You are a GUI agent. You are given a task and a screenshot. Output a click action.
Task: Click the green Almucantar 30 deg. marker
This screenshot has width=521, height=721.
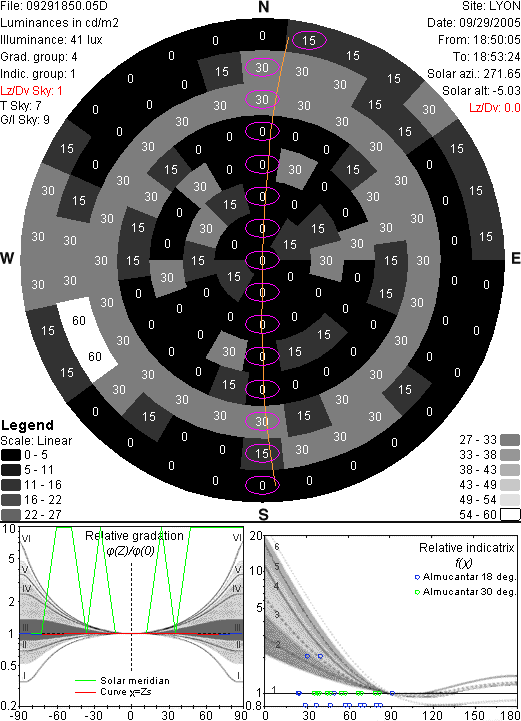coord(417,592)
